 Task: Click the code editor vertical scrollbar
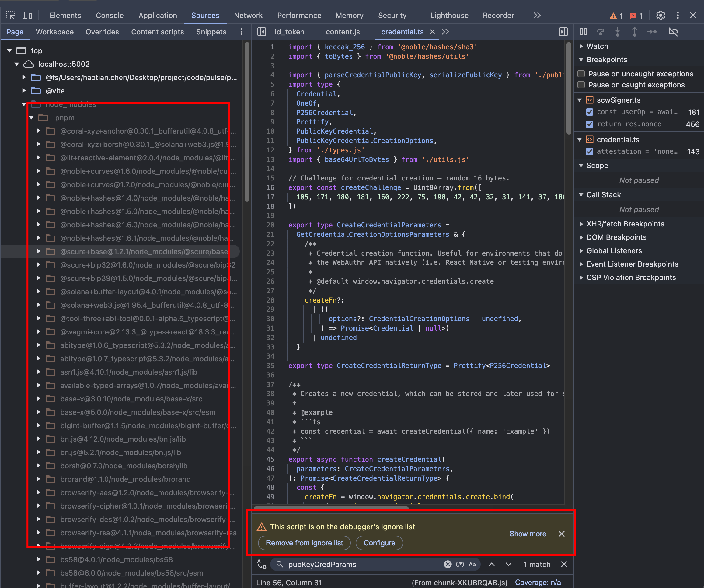pos(569,88)
